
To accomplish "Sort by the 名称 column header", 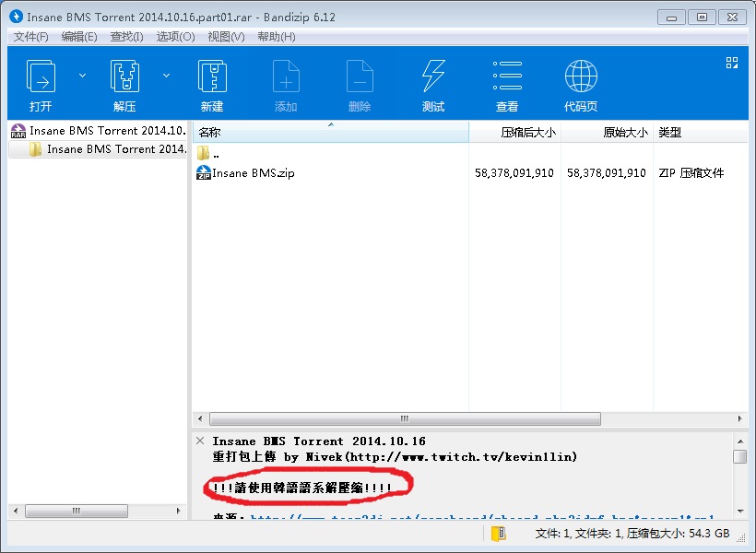I will coord(331,132).
